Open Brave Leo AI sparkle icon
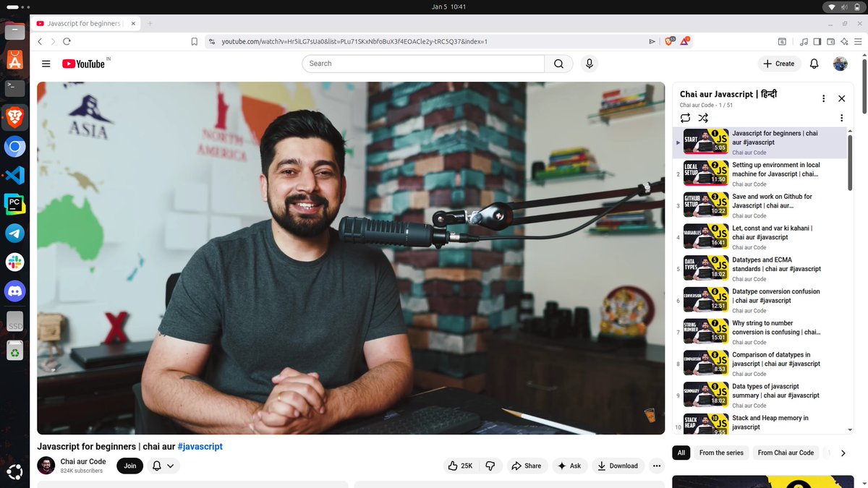The image size is (868, 488). pyautogui.click(x=843, y=41)
